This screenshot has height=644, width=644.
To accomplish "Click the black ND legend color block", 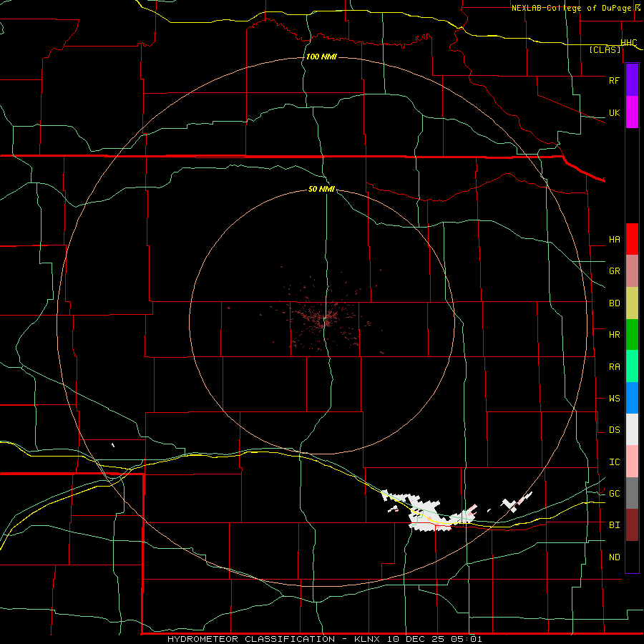I will (x=632, y=557).
